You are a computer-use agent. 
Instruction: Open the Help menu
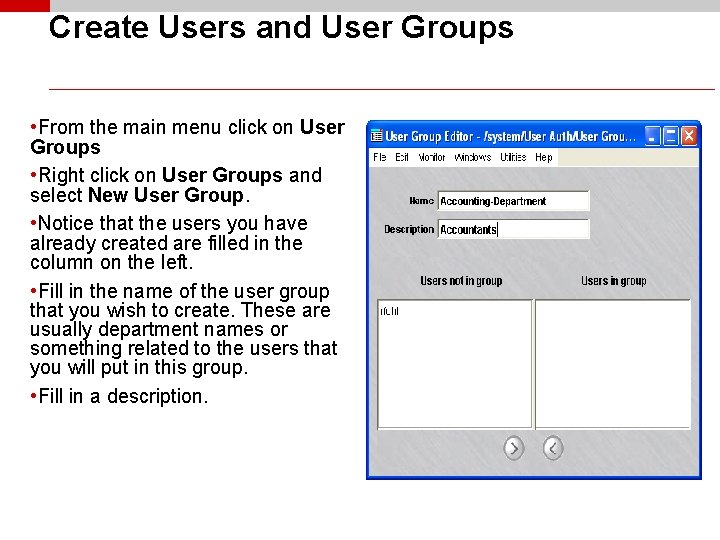544,158
